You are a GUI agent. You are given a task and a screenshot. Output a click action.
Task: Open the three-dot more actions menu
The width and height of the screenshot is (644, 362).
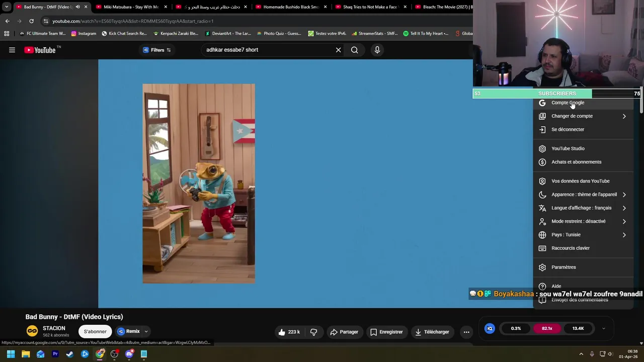point(466,332)
